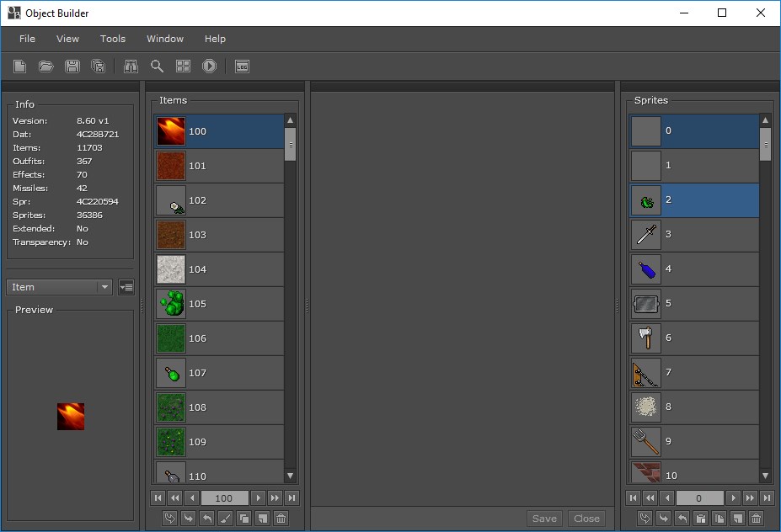Viewport: 781px width, 532px height.
Task: Jump to last sprite in Sprites list
Action: 768,498
